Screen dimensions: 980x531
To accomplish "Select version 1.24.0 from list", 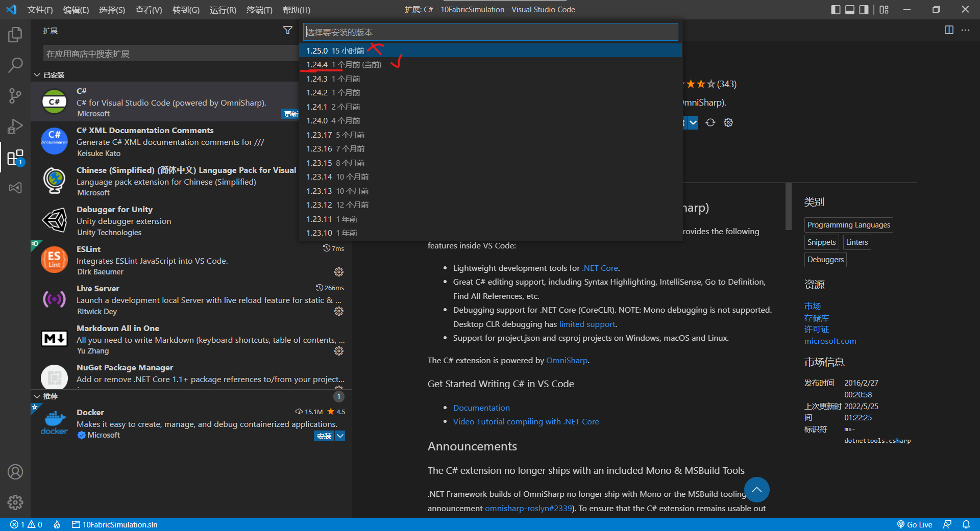I will tap(491, 121).
